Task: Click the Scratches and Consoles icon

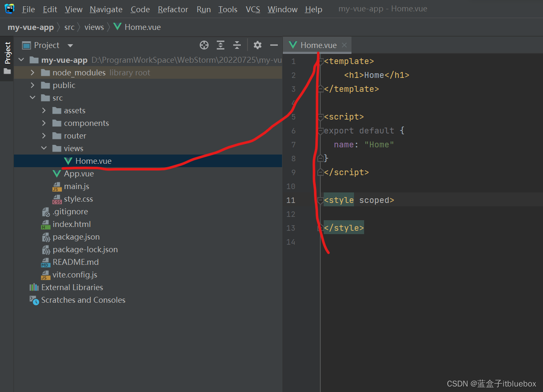Action: (x=34, y=300)
